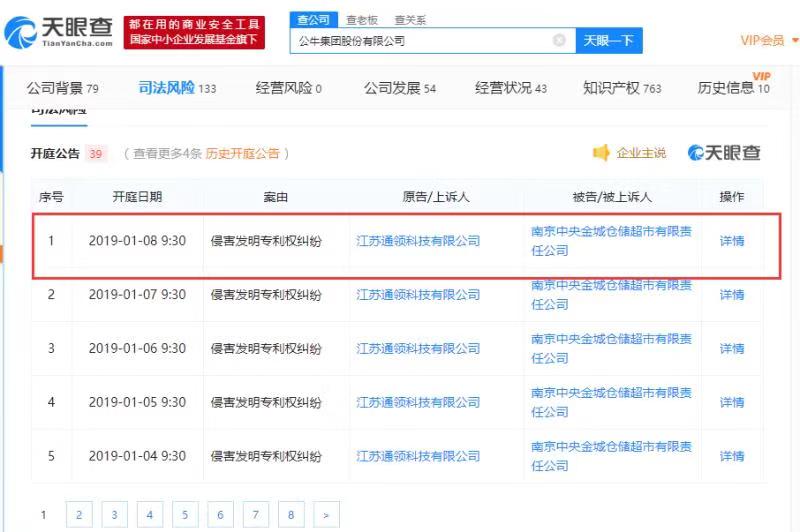Clear the search box with the X icon

559,40
